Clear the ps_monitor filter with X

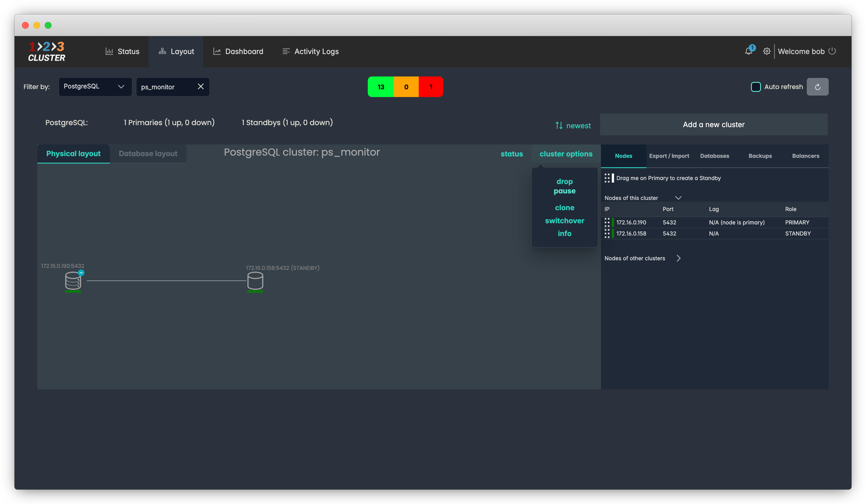(x=201, y=86)
